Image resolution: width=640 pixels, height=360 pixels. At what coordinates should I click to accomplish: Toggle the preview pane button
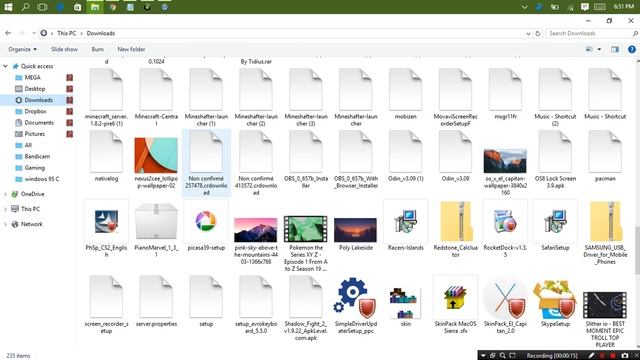pos(615,49)
